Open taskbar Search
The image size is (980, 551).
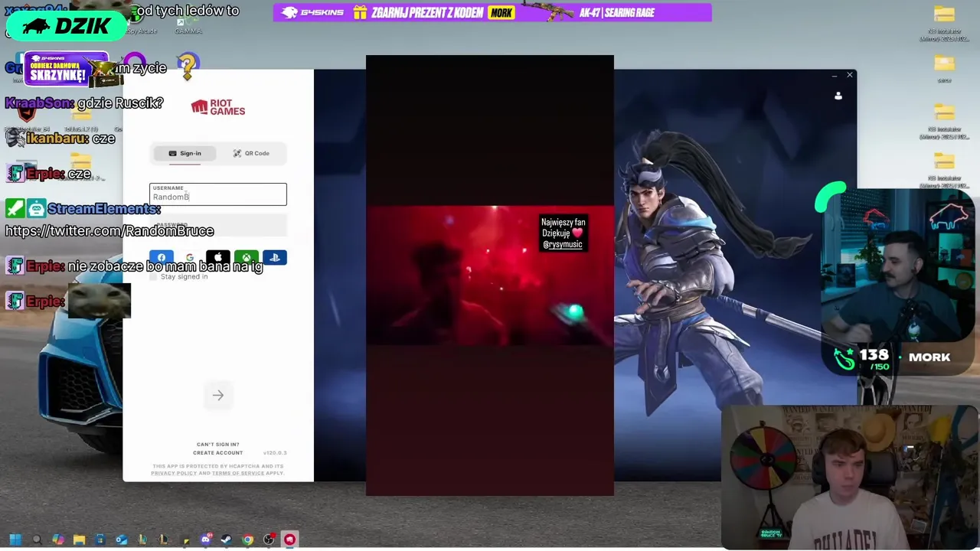tap(37, 540)
